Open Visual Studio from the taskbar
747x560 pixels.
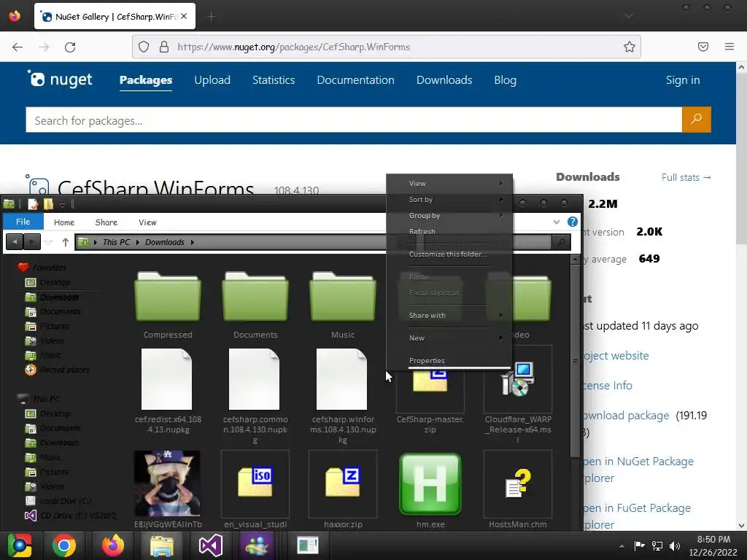point(211,545)
